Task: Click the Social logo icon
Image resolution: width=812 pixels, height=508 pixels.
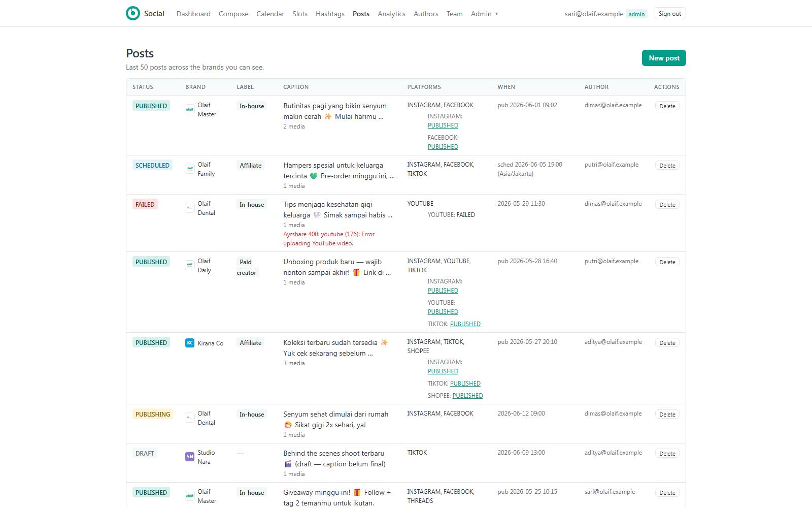Action: pos(133,13)
